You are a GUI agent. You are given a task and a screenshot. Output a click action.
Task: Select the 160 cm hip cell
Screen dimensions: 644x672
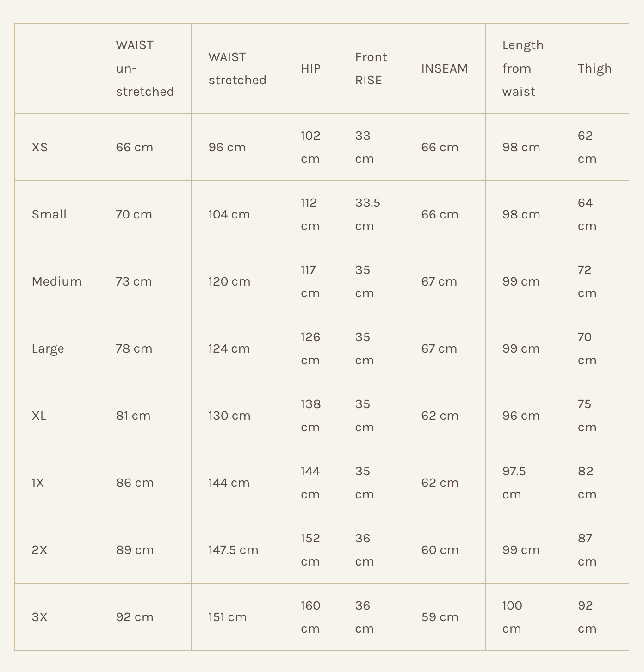tap(310, 617)
